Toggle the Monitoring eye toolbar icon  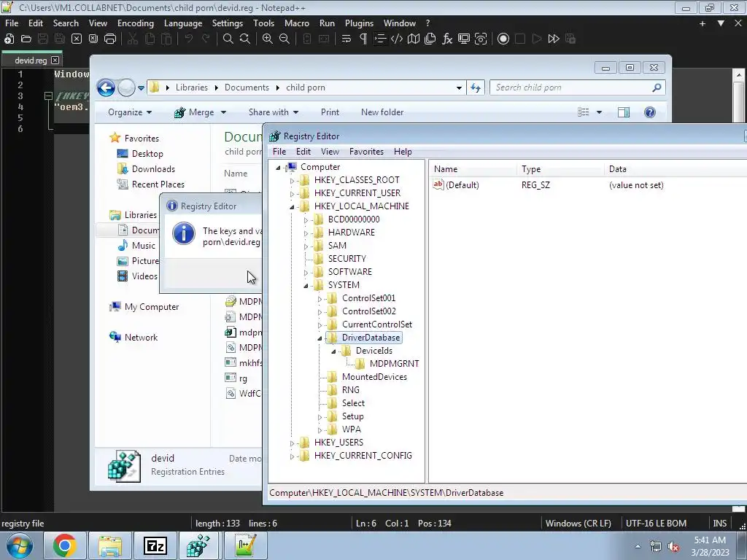point(481,39)
